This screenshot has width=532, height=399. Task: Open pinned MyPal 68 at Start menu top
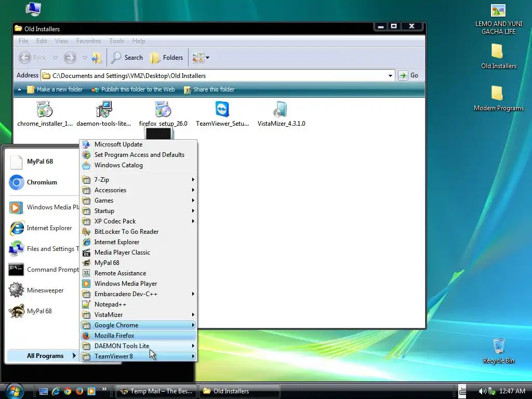[x=43, y=162]
